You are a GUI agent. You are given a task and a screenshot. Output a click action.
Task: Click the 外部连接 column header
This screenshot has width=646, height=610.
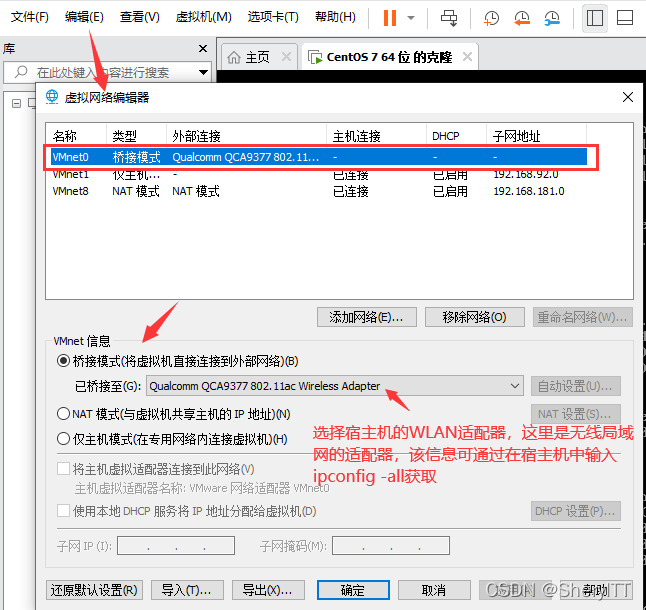point(246,136)
